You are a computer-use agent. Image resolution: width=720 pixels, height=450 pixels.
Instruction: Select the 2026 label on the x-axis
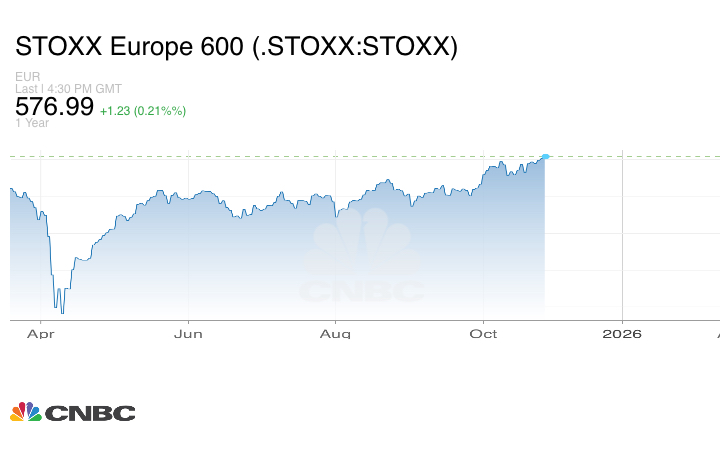[622, 333]
